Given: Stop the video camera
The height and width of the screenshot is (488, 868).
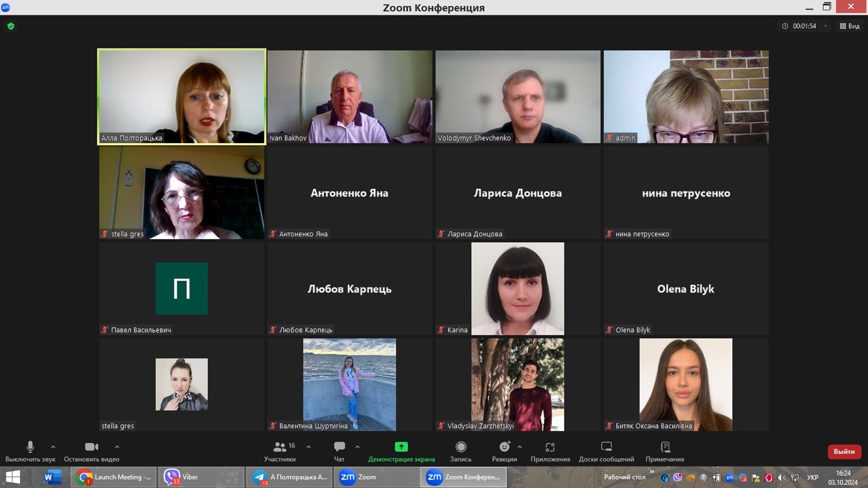Looking at the screenshot, I should coord(91,448).
